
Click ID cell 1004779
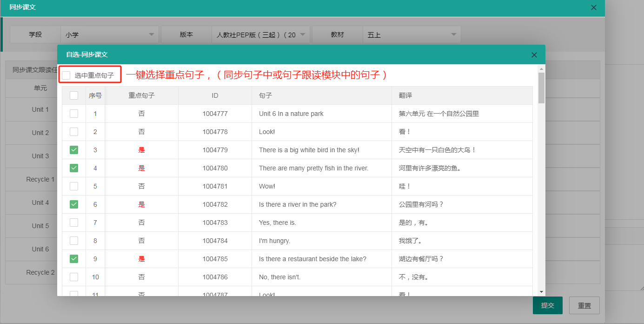tap(215, 150)
